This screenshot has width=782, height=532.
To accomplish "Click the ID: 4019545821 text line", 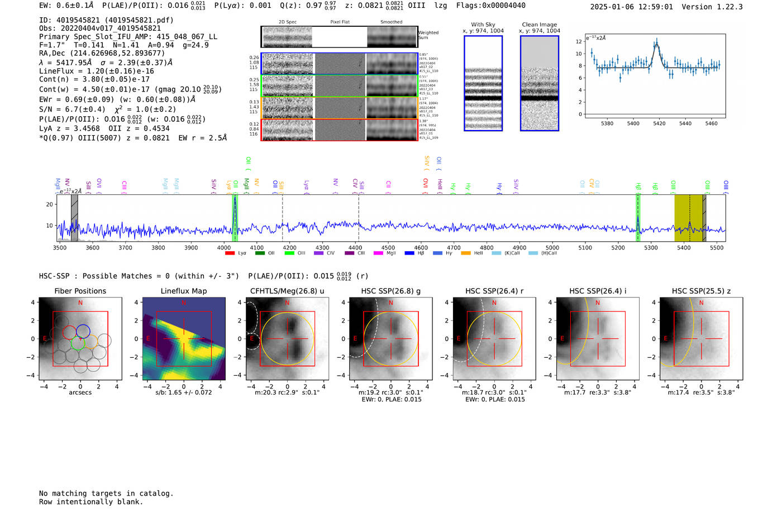I will (106, 20).
